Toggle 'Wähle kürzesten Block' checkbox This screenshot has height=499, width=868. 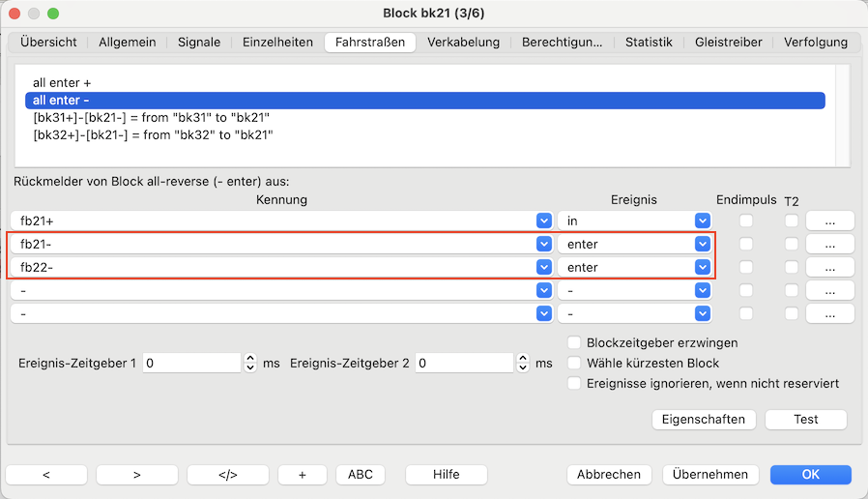click(x=574, y=363)
